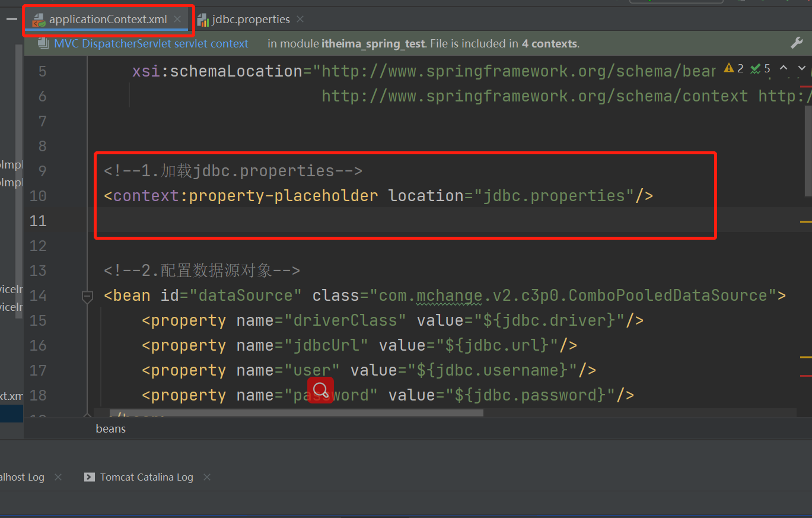Click the Tomcat icon beside Catalina Log

(89, 476)
